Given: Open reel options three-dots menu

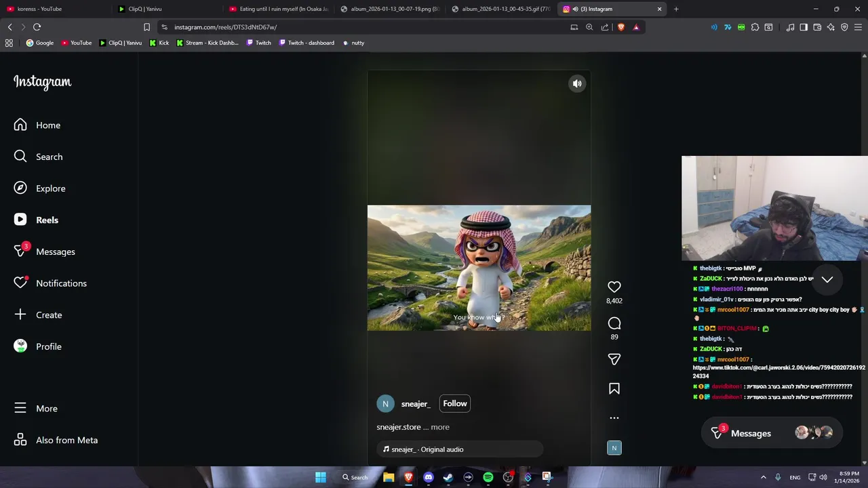Looking at the screenshot, I should point(614,418).
